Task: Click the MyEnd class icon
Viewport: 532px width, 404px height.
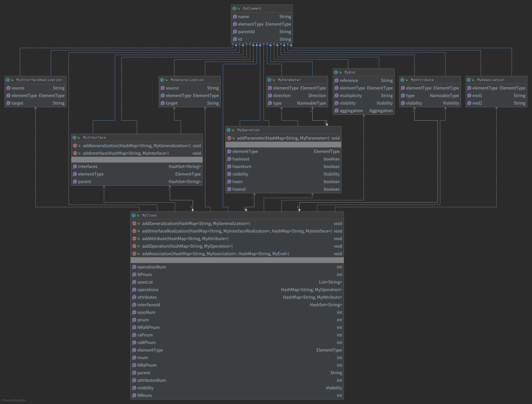Action: (336, 72)
